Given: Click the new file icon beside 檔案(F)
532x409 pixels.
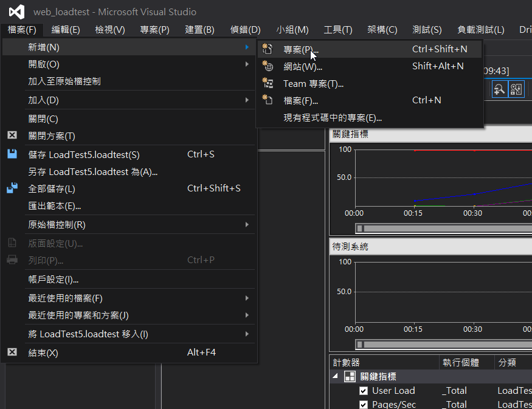Looking at the screenshot, I should tap(268, 100).
